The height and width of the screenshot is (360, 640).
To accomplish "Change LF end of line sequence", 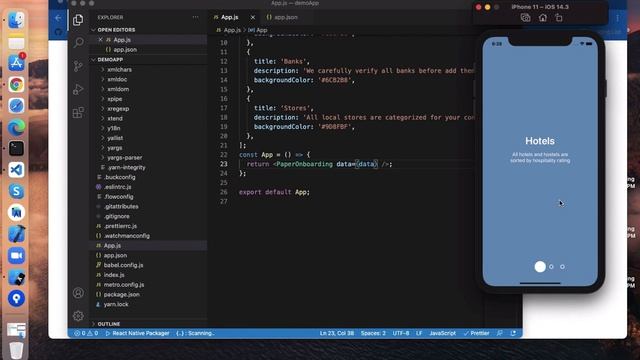I will [x=419, y=333].
